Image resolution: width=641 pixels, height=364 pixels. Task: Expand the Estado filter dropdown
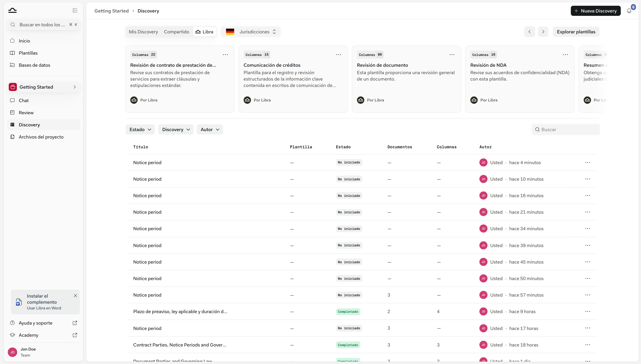[140, 129]
